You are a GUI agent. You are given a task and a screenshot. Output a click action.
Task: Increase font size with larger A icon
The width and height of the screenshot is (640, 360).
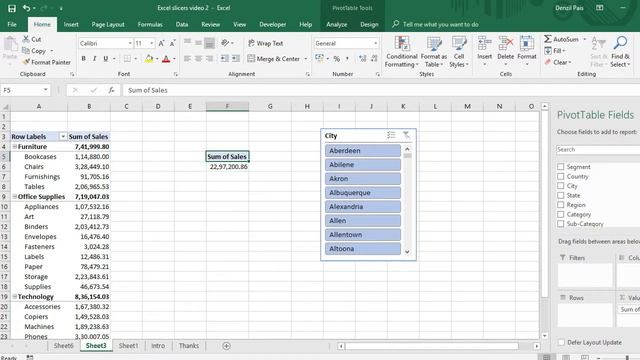tap(162, 43)
